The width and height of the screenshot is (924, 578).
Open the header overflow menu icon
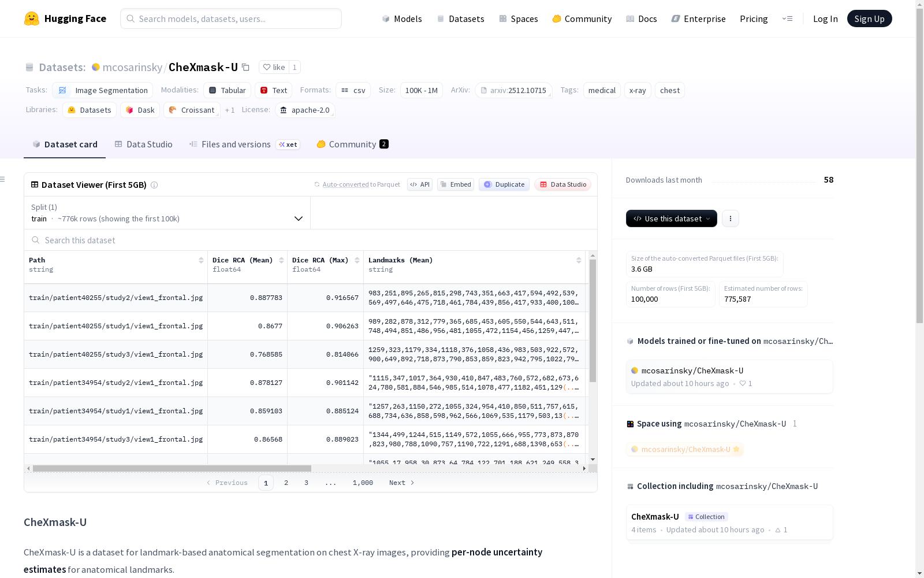point(787,18)
